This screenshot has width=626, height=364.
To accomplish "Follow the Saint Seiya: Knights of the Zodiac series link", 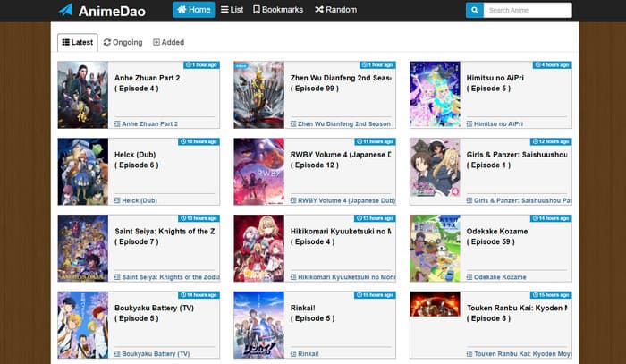I will [x=167, y=277].
